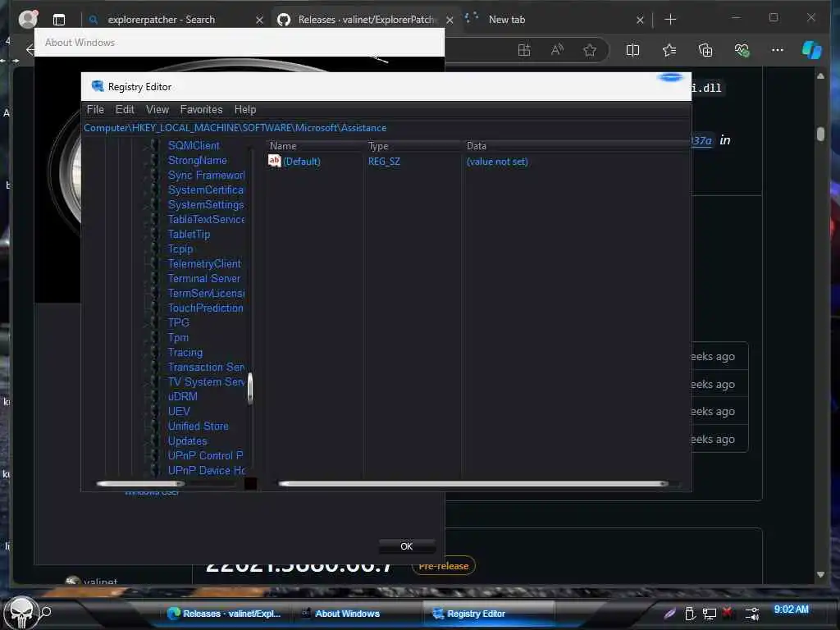Image resolution: width=840 pixels, height=630 pixels.
Task: Select the TableTextService registry key
Action: pos(206,220)
